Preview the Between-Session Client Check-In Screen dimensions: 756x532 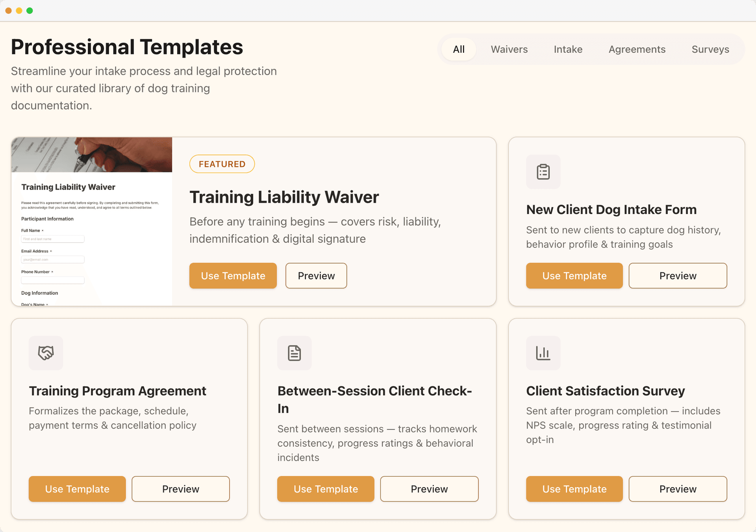click(429, 489)
